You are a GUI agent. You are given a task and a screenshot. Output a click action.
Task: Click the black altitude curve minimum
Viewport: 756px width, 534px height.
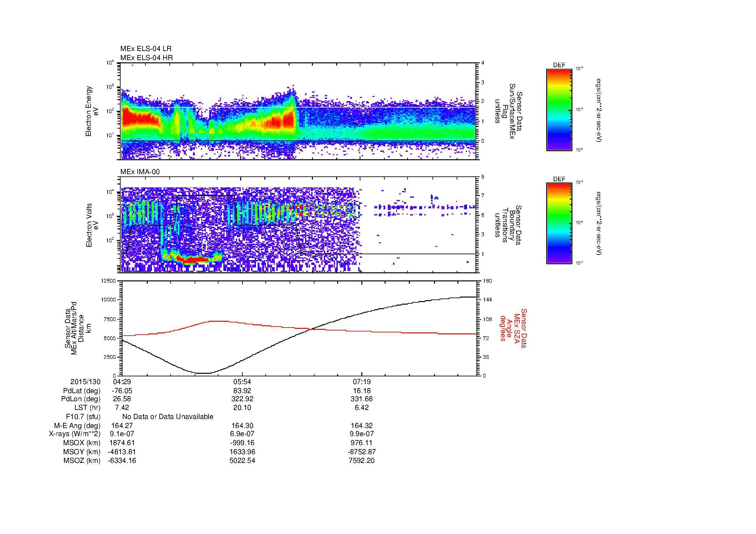point(204,373)
